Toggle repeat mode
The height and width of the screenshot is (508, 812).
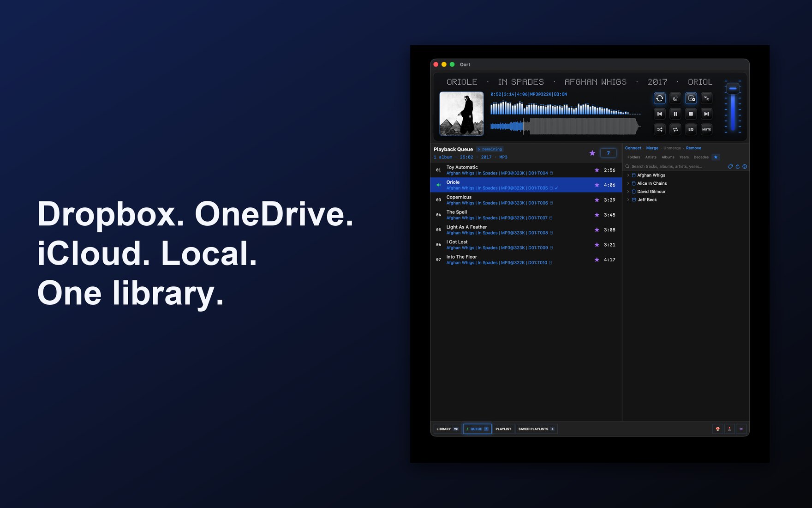point(675,129)
